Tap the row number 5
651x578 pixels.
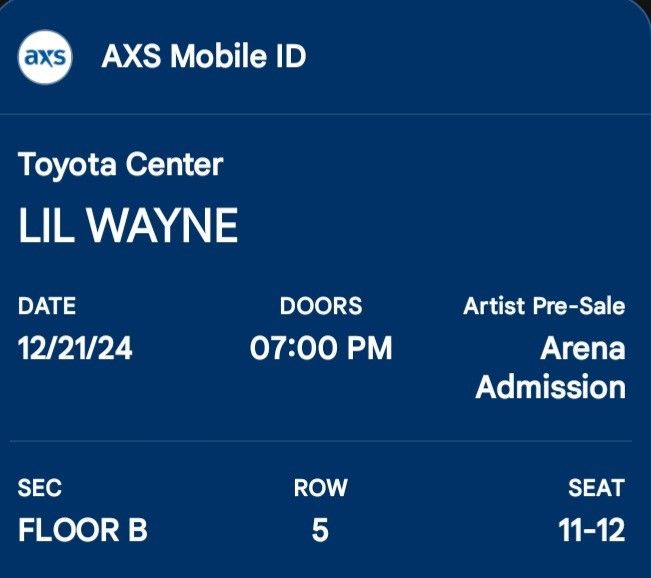pyautogui.click(x=320, y=531)
